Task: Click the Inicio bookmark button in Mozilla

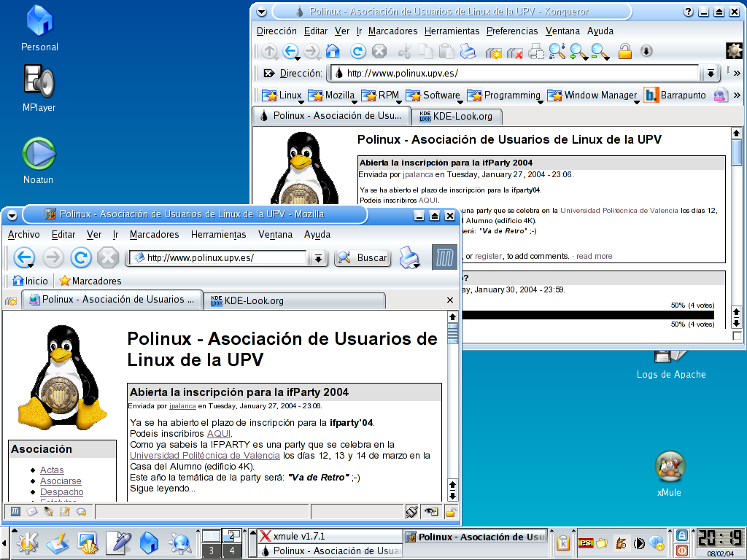Action: 30,281
